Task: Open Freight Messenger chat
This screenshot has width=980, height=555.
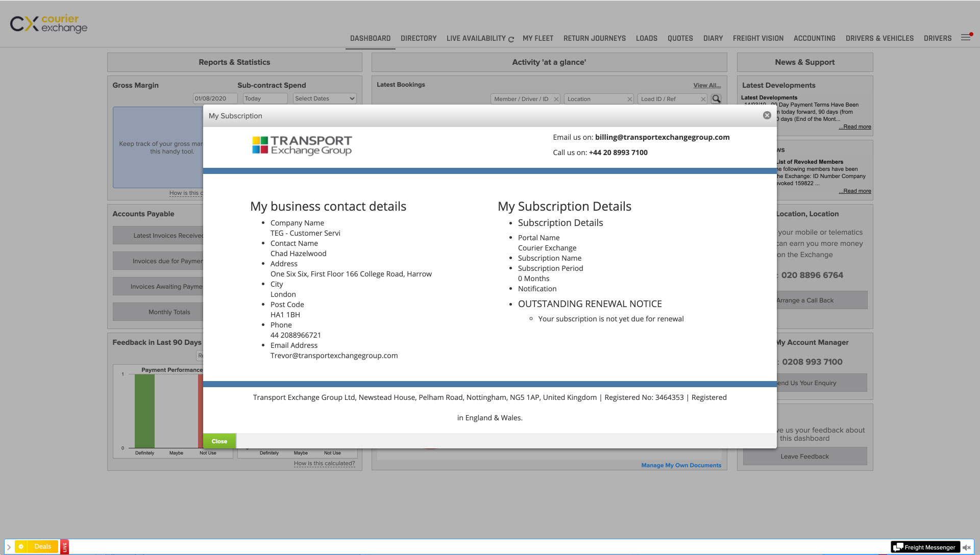Action: click(925, 547)
